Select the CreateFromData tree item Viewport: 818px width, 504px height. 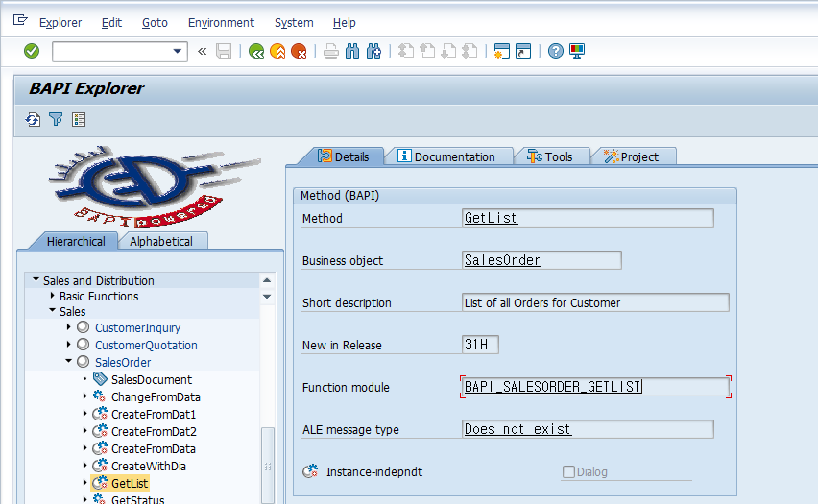[x=154, y=448]
